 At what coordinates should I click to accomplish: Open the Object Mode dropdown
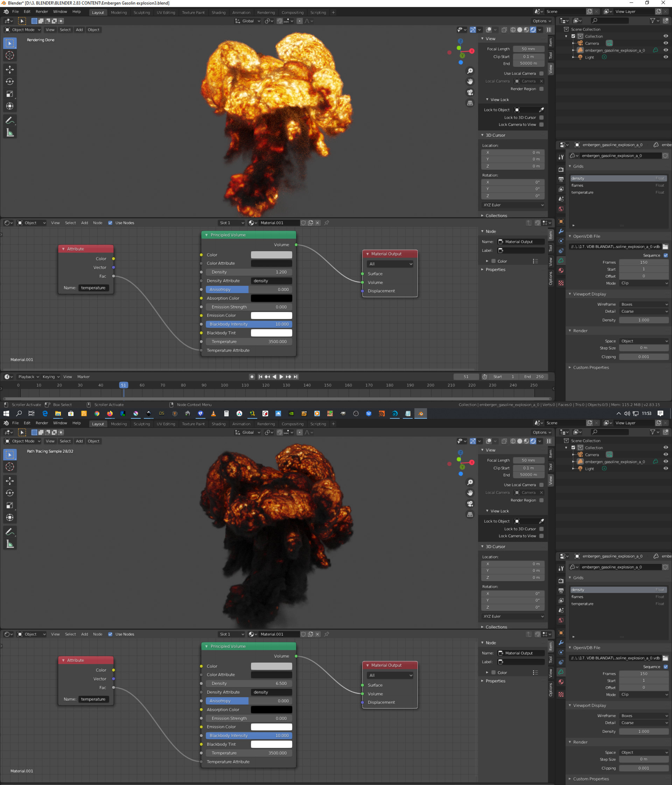point(23,29)
